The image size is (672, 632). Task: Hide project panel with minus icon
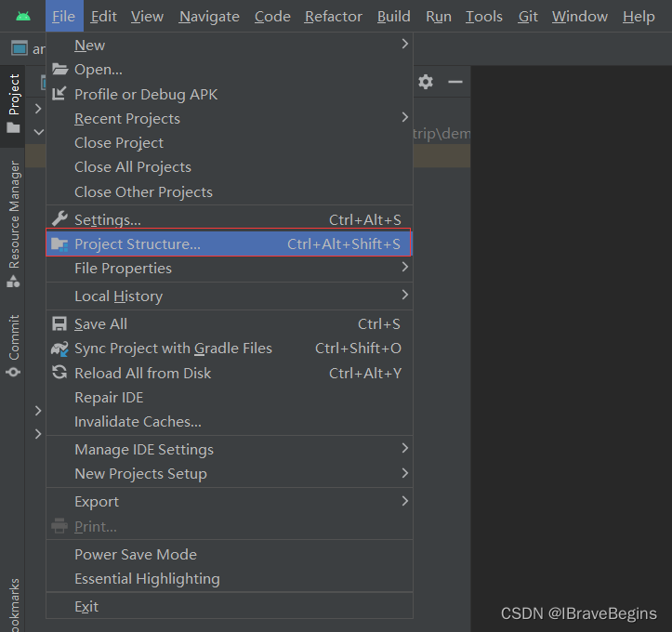tap(455, 82)
